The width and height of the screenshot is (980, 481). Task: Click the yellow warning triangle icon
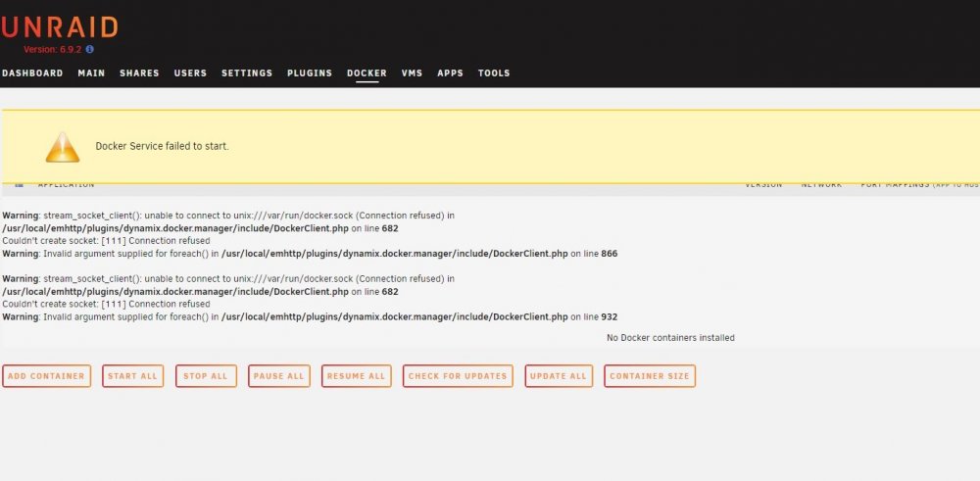63,147
